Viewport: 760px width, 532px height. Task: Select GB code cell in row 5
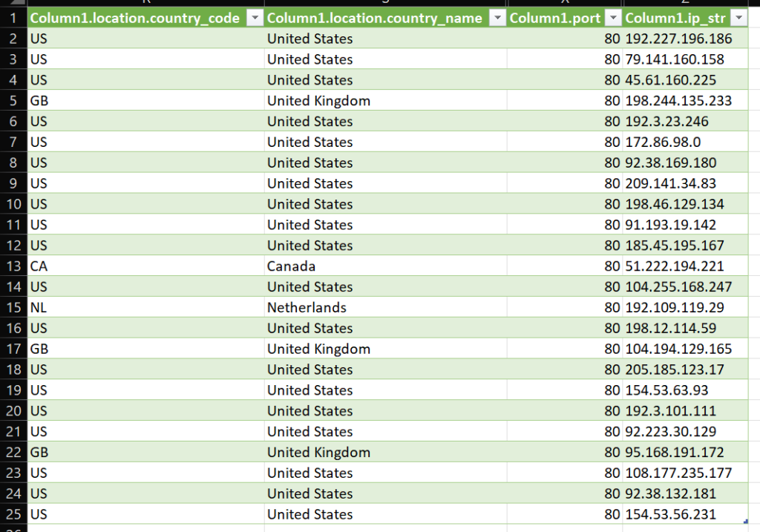click(x=145, y=100)
